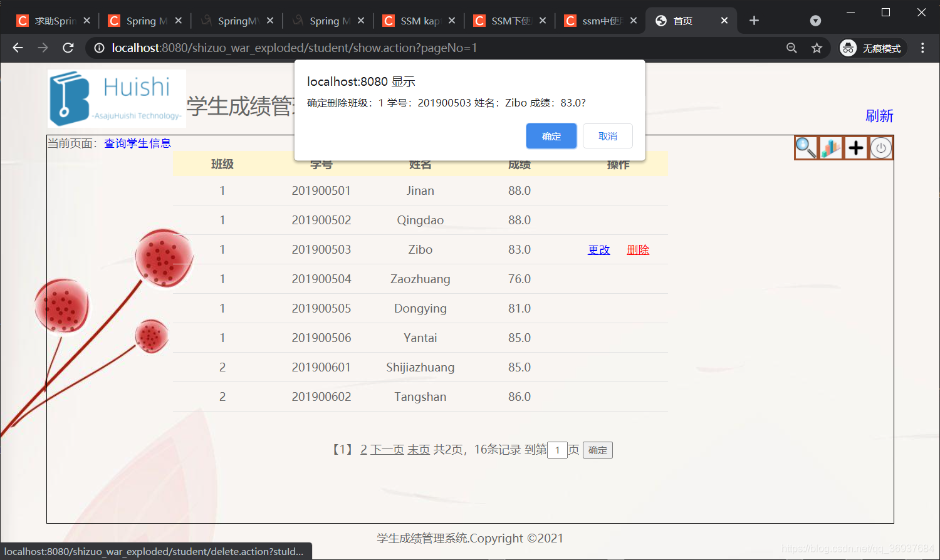The image size is (940, 560).
Task: Click the address bar URL
Action: (295, 48)
